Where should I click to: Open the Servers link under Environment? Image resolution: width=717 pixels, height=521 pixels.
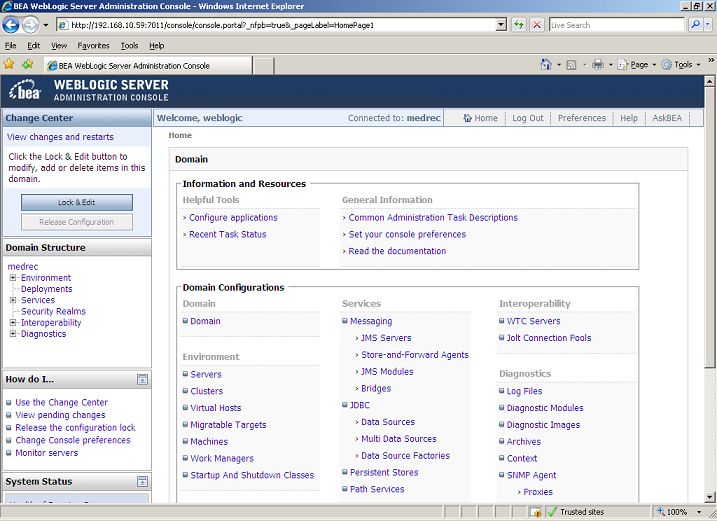[206, 374]
